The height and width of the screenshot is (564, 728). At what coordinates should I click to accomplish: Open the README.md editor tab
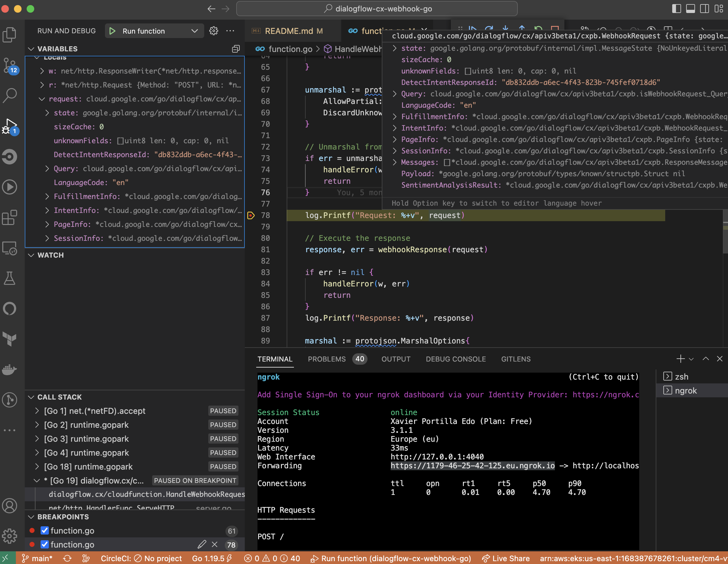pos(289,31)
